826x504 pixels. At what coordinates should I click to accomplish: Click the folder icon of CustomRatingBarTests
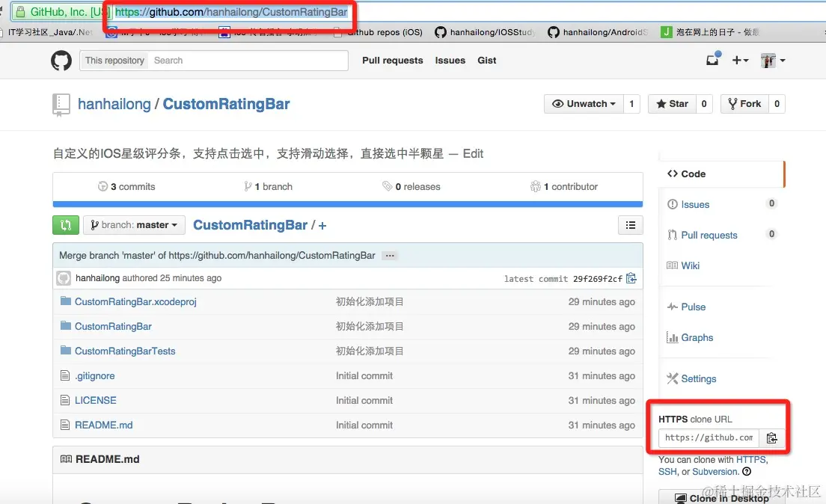click(65, 350)
